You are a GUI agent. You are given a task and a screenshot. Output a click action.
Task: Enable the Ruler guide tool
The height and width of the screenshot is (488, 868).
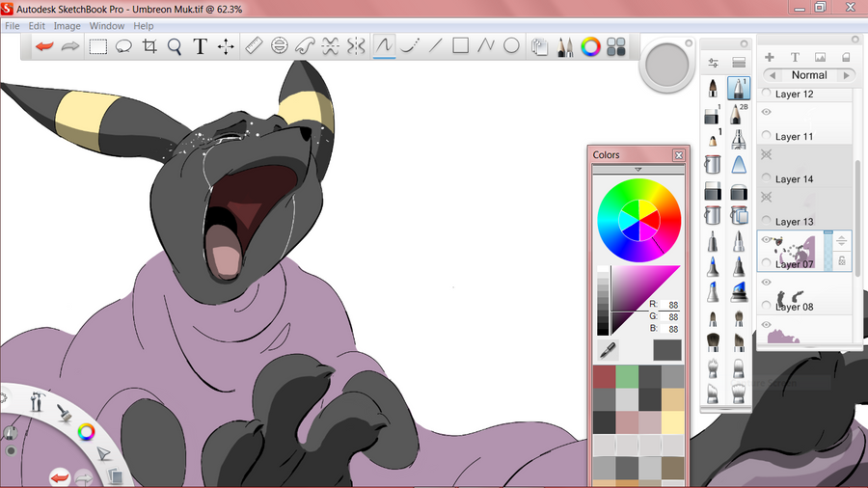click(254, 46)
